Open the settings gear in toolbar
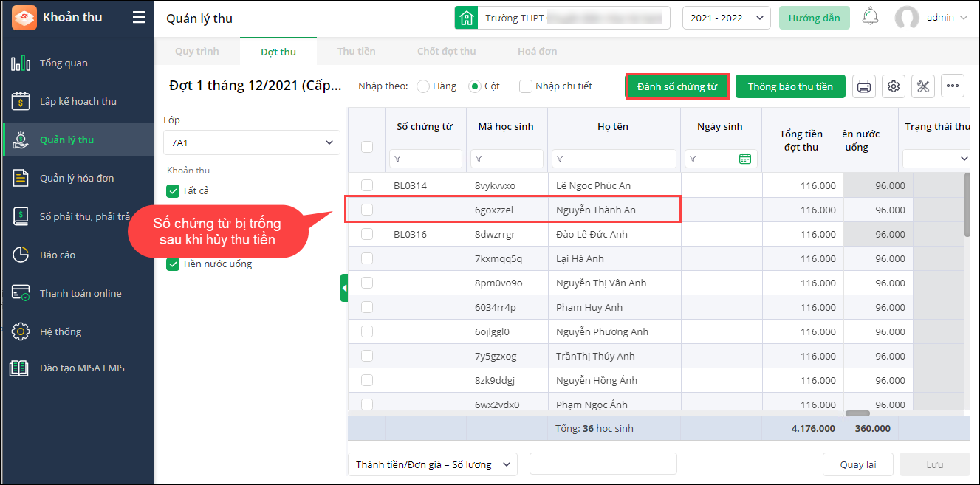This screenshot has height=485, width=980. [x=894, y=86]
